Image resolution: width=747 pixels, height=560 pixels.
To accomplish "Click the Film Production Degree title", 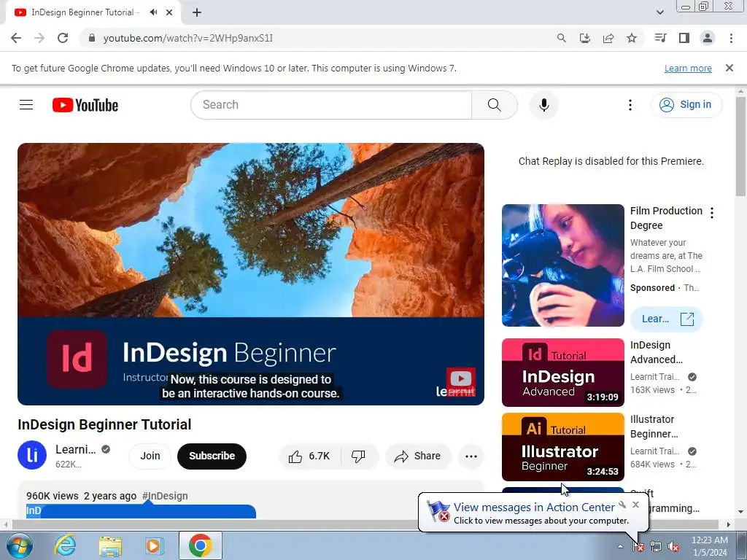I will pos(666,218).
